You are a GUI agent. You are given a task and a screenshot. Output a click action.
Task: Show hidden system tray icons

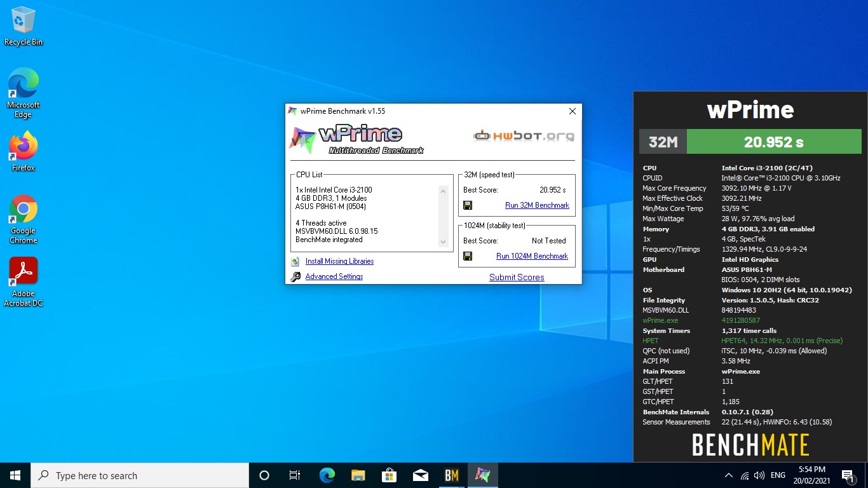coord(729,475)
